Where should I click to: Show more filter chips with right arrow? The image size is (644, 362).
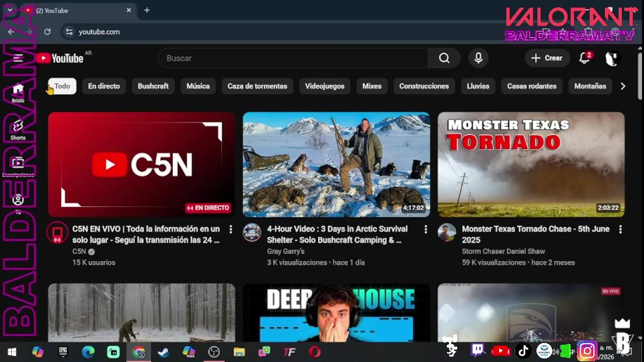[x=623, y=86]
